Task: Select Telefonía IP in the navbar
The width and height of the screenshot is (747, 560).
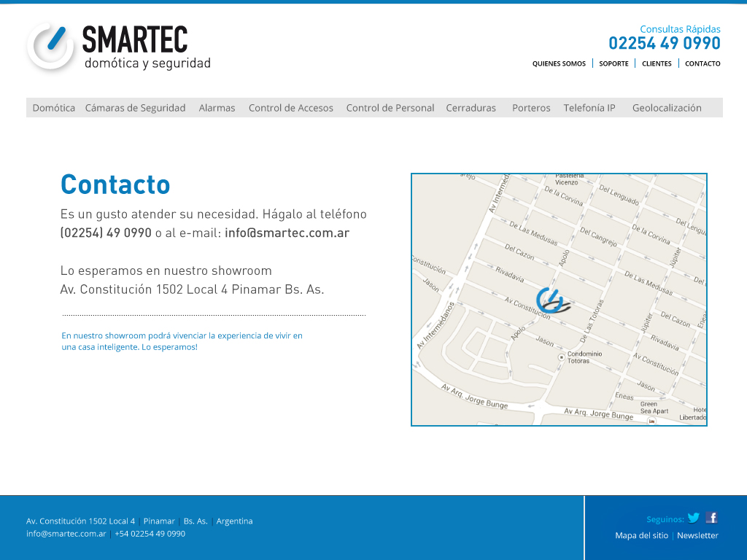Action: click(x=589, y=108)
